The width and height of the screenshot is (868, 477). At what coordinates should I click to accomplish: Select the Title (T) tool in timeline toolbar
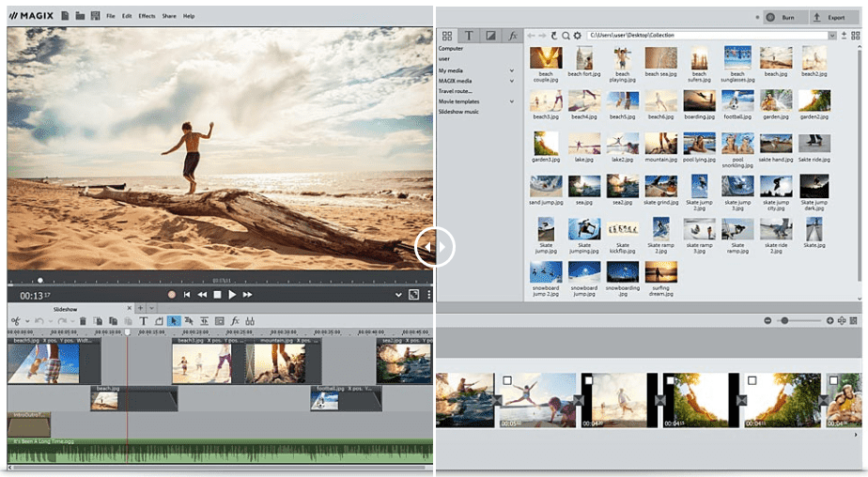coord(144,321)
